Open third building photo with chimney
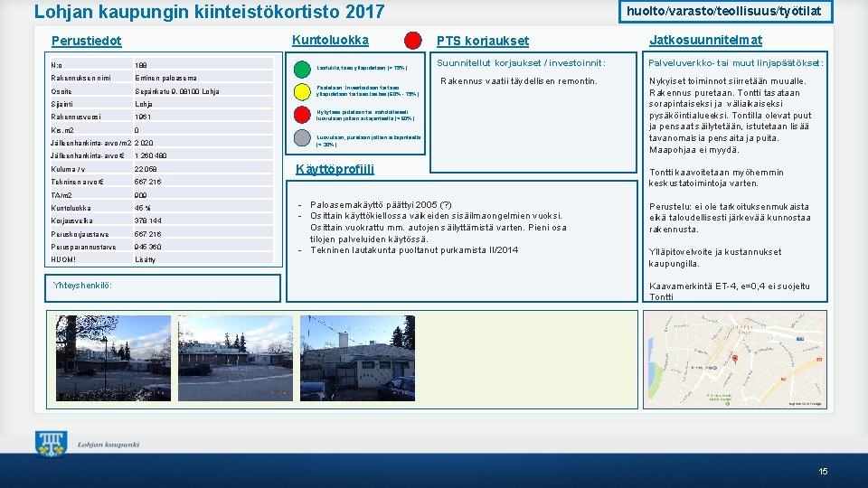Image resolution: width=868 pixels, height=488 pixels. pyautogui.click(x=358, y=358)
